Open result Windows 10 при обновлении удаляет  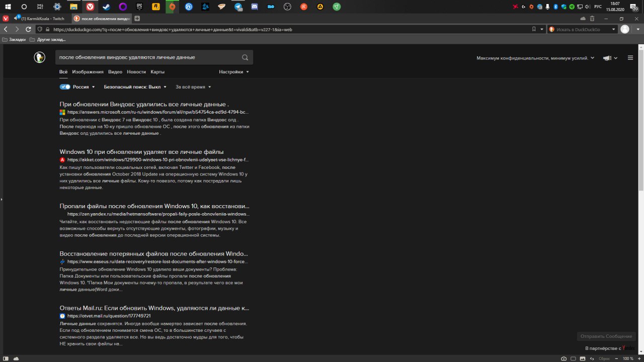141,152
